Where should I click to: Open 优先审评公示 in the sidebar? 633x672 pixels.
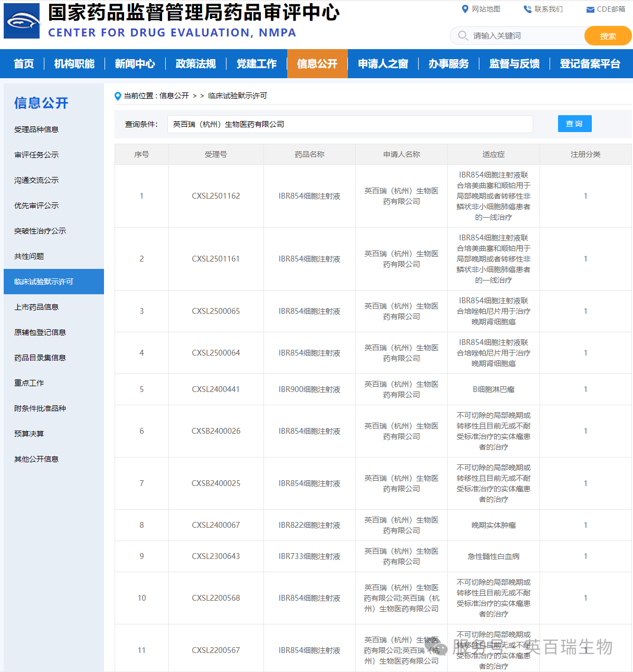click(x=36, y=206)
